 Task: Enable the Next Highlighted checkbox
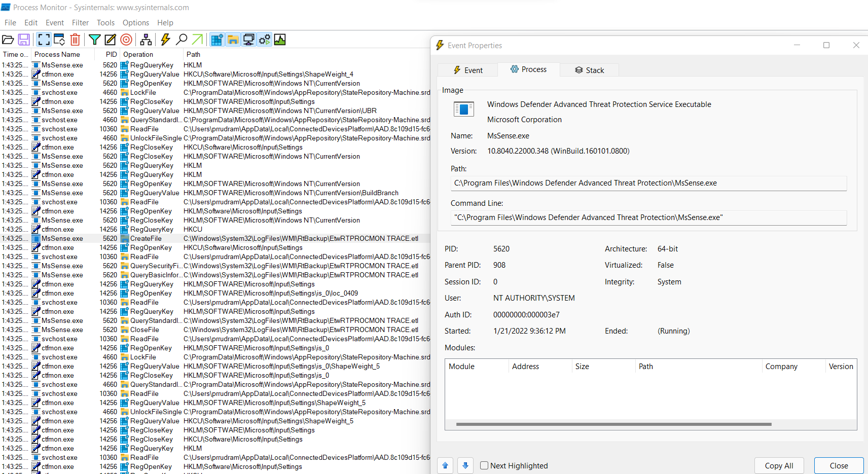(x=484, y=465)
